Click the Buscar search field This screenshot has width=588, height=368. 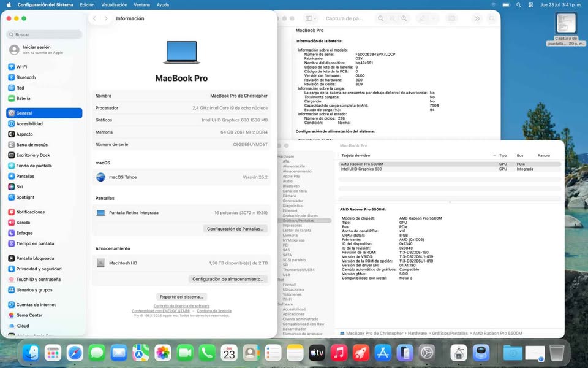pyautogui.click(x=44, y=34)
